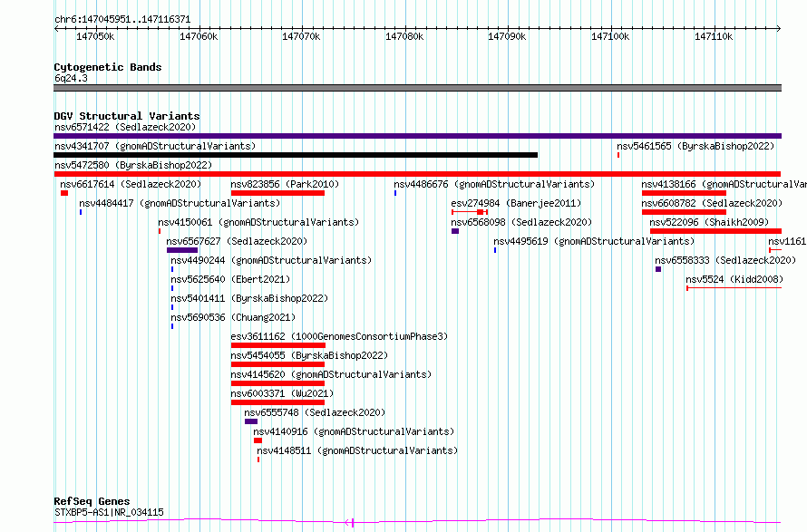Select the red nsv823856 variant bar
The image size is (807, 532).
click(278, 193)
